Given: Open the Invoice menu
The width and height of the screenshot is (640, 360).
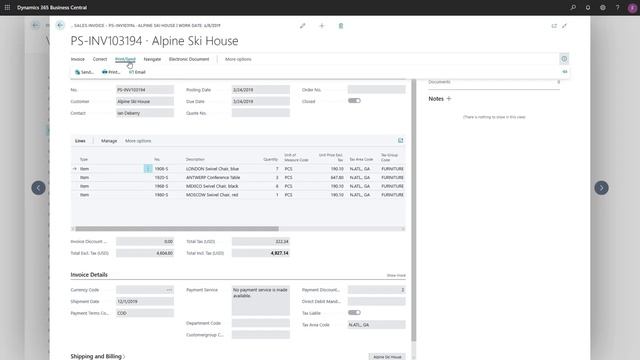Looking at the screenshot, I should (x=78, y=59).
